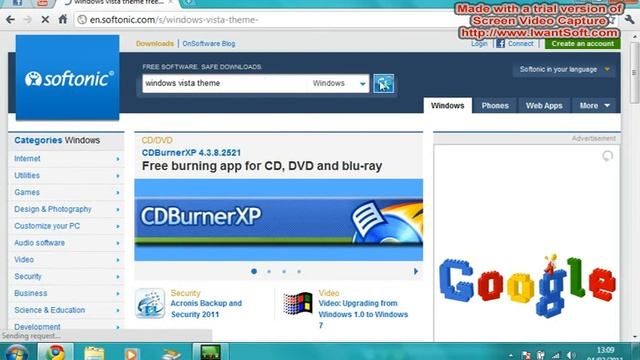Screen dimensions: 640x360
Task: Advance carousel with next arrow
Action: click(x=416, y=271)
